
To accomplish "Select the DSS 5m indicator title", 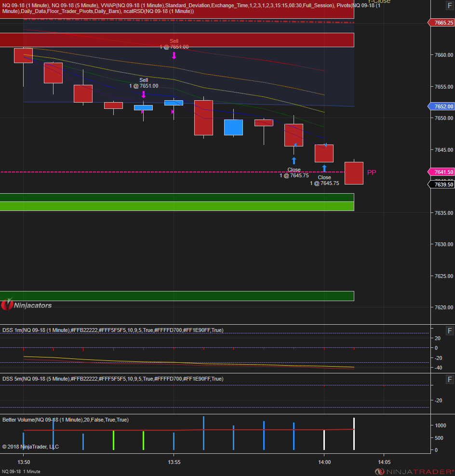I will tap(113, 379).
